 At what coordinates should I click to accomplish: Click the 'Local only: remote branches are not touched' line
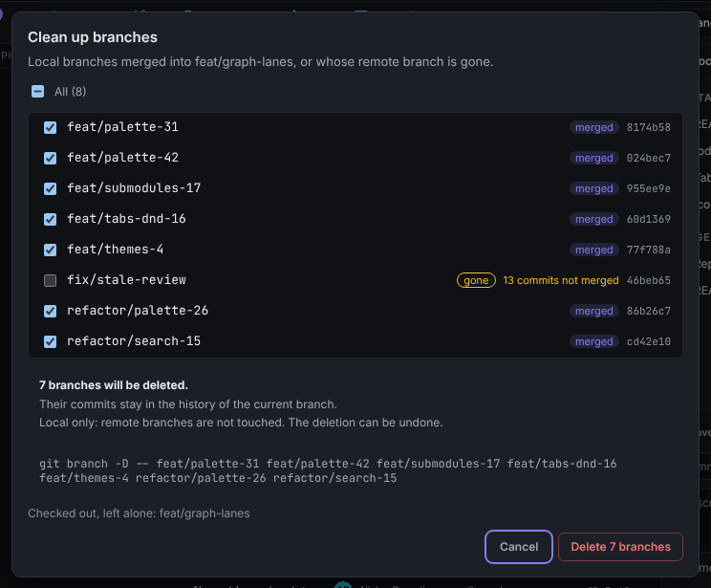click(x=241, y=423)
